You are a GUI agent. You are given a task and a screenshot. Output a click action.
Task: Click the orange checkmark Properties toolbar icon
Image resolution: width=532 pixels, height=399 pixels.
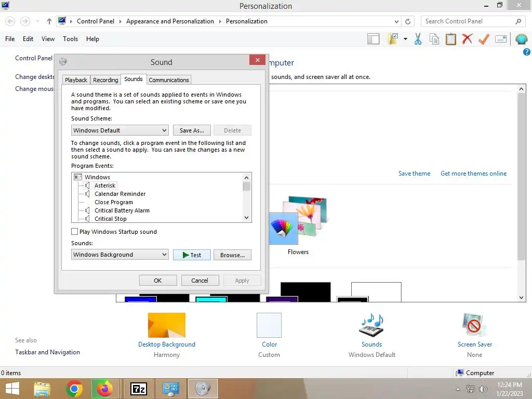point(484,39)
